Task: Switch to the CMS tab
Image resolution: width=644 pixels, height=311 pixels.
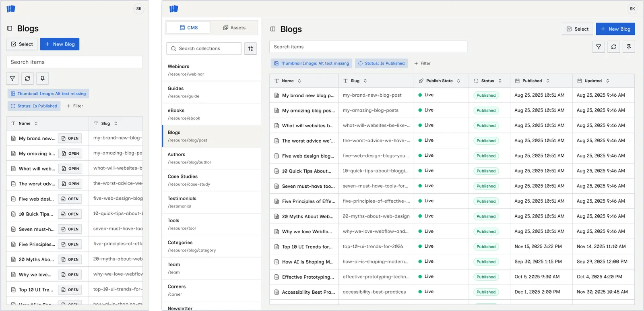Action: [189, 27]
